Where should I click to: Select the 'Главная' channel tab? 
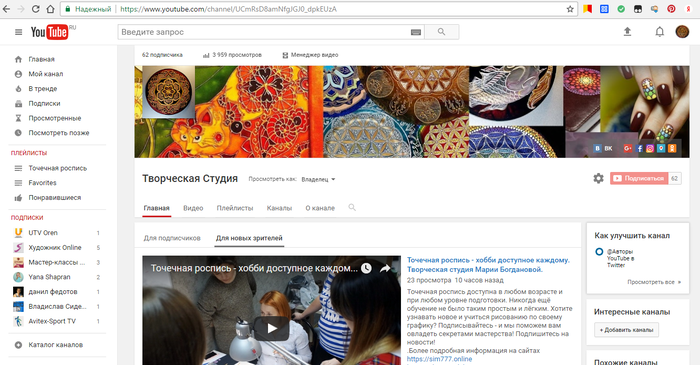pyautogui.click(x=157, y=208)
